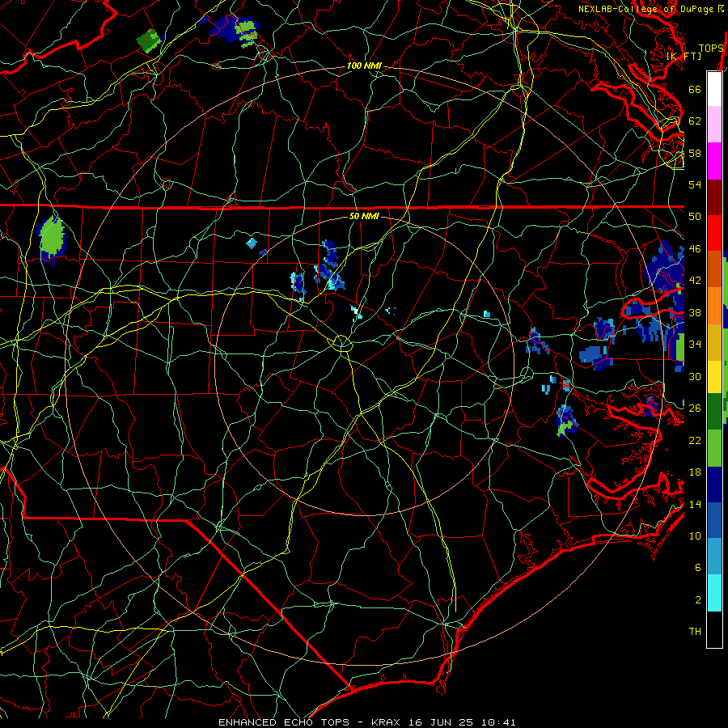Click the legend value "10"
This screenshot has height=728, width=728.
(x=695, y=535)
